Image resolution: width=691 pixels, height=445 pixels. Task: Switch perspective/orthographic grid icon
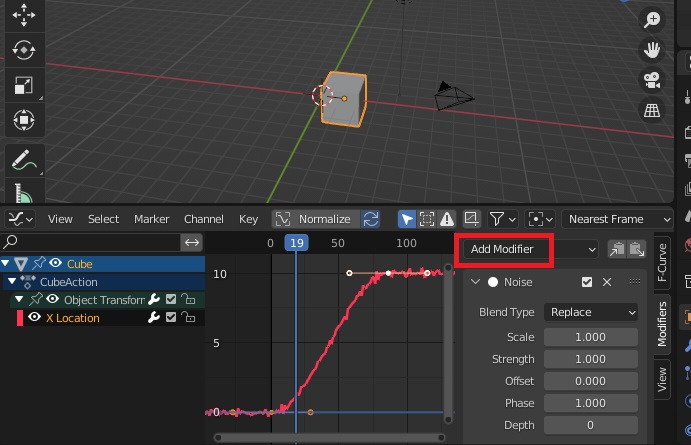click(652, 111)
